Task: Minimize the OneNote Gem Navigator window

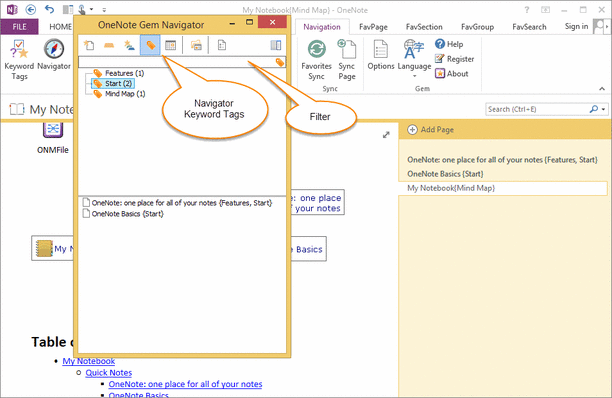Action: (232, 24)
